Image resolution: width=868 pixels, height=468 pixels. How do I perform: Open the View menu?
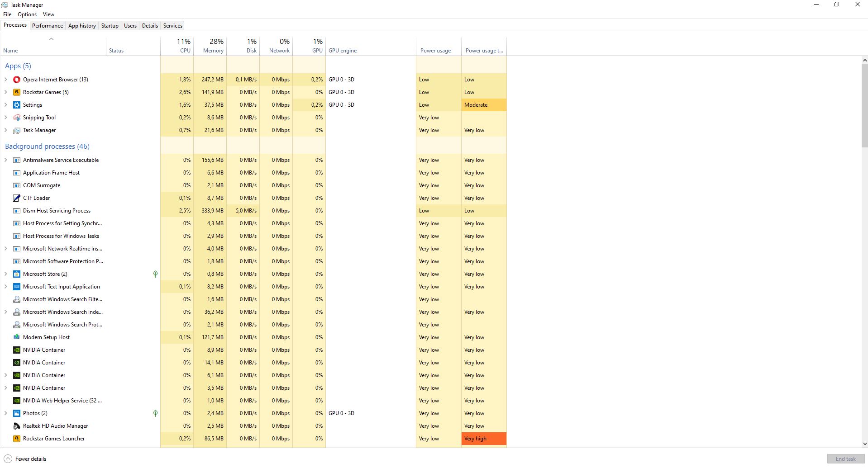point(48,14)
